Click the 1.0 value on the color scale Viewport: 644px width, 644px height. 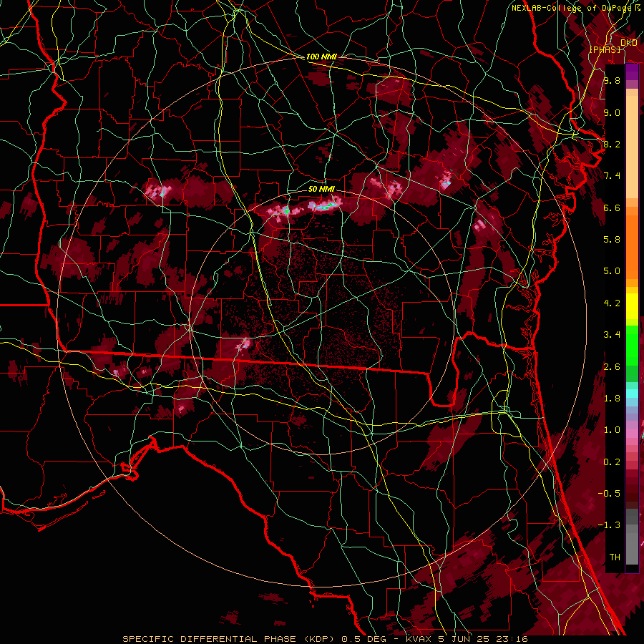tap(612, 430)
